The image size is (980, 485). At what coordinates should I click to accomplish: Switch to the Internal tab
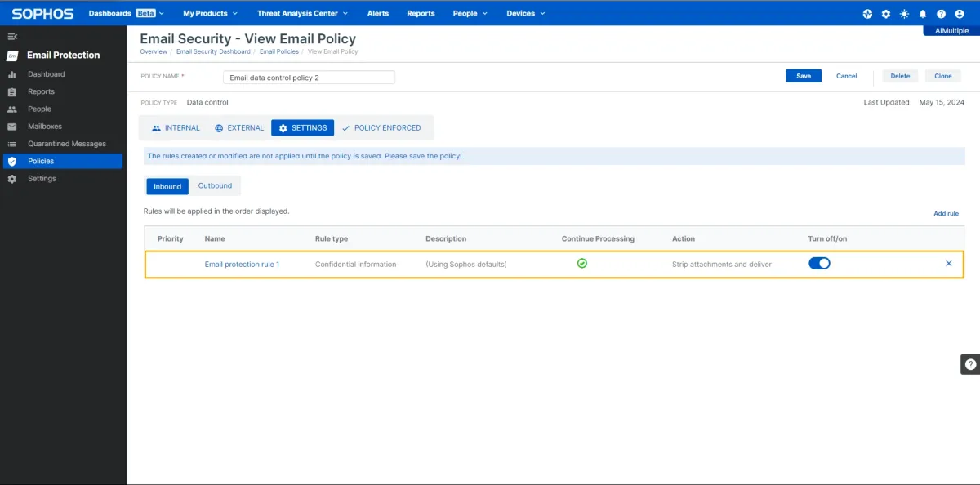point(176,128)
